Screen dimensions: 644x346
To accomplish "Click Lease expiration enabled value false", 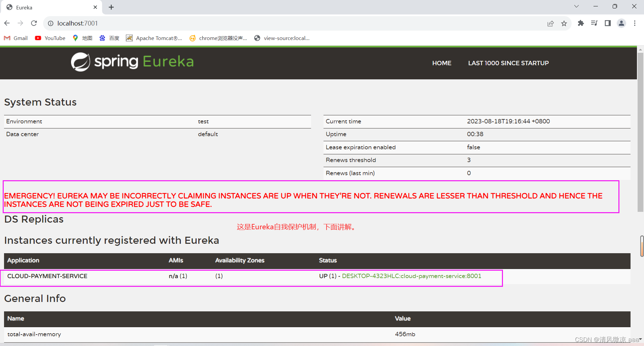I will pos(474,147).
